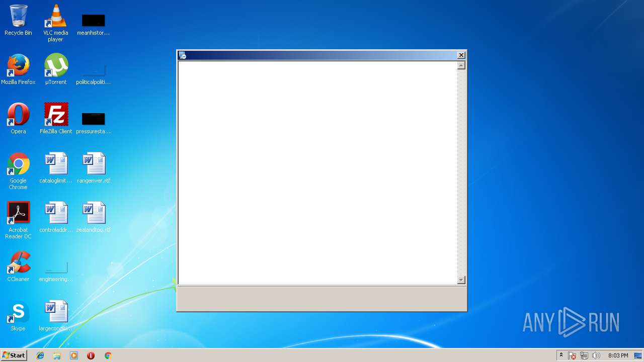Close the blank dialog window

tap(461, 55)
